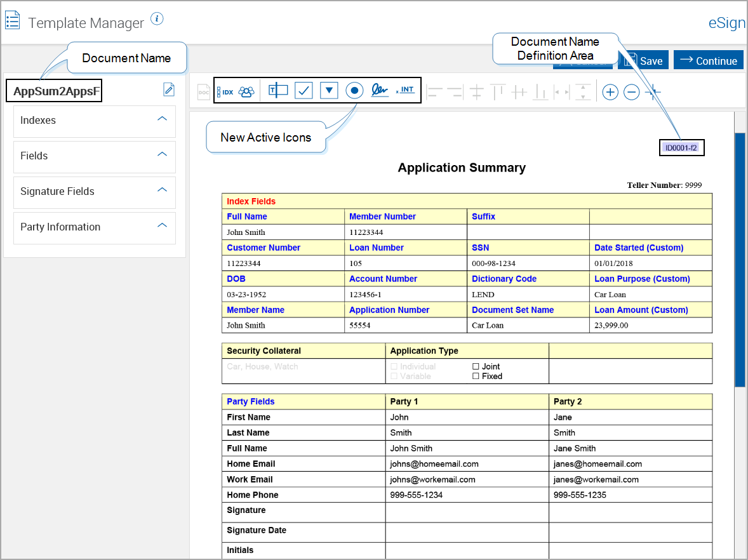Click the align horizontal centers icon
Screen dimensions: 748x560
point(519,91)
